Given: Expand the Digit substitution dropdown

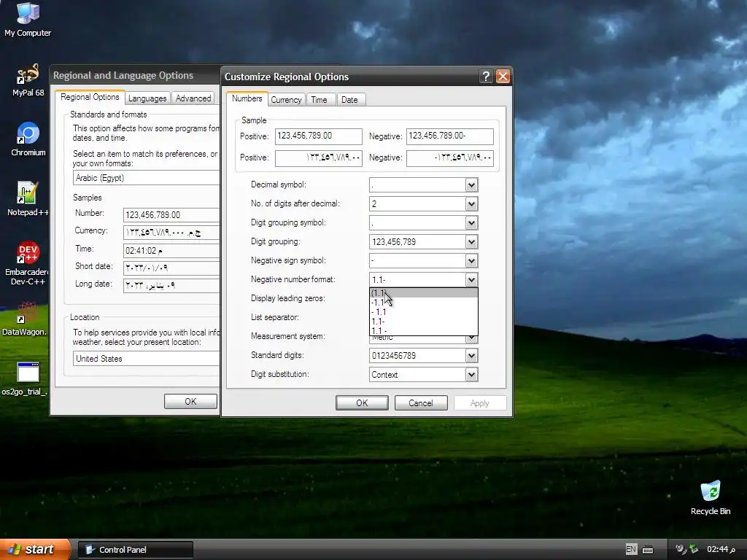Looking at the screenshot, I should tap(471, 374).
